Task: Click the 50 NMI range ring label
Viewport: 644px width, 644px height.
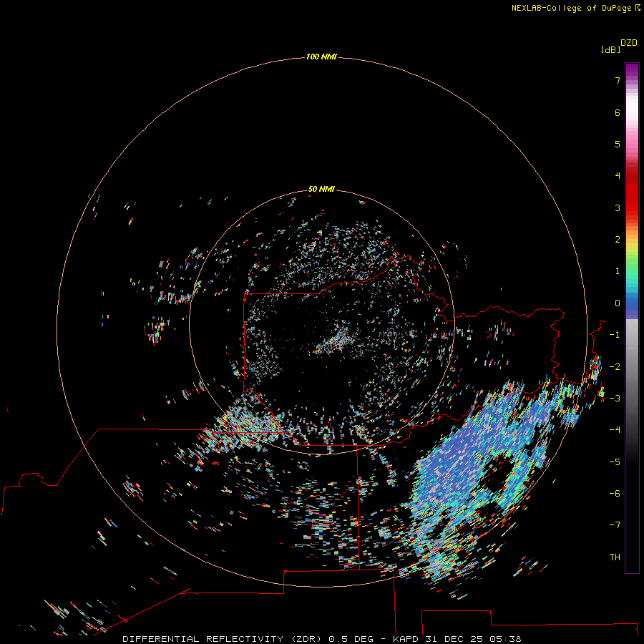Action: (x=321, y=189)
